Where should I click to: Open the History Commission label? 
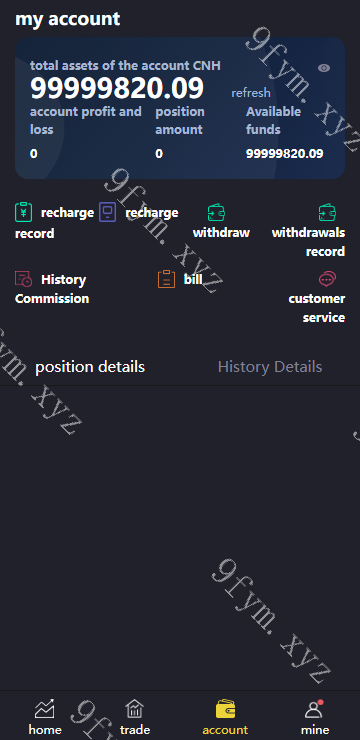[x=52, y=289]
